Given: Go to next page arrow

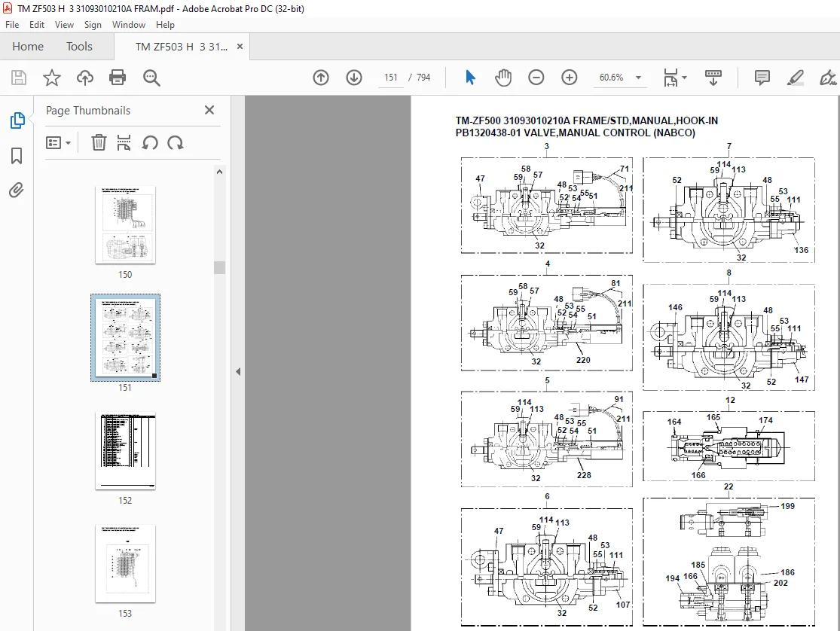Looking at the screenshot, I should [353, 78].
